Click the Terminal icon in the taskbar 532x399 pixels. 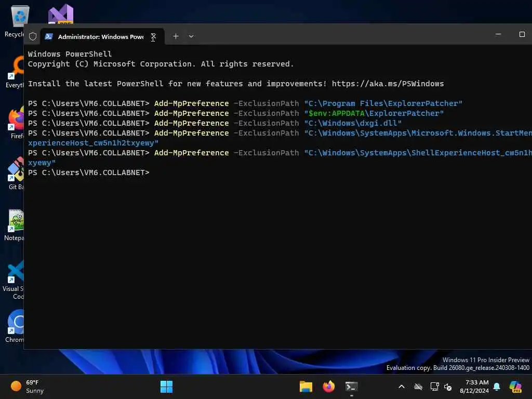point(351,387)
